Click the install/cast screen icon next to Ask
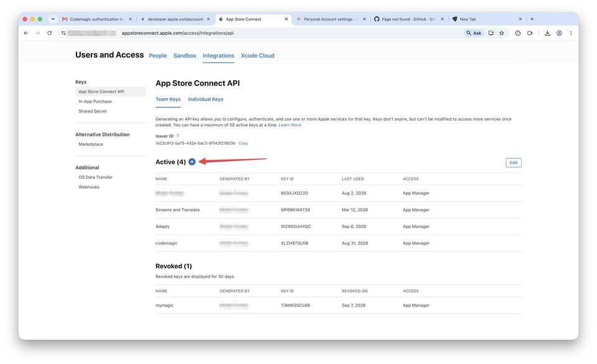 (491, 33)
